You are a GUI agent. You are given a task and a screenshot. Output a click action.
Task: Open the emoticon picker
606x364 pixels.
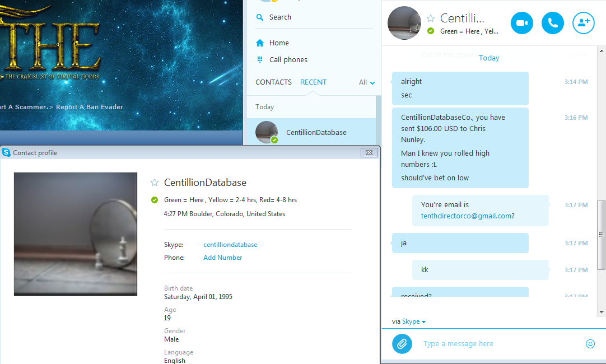tap(590, 343)
